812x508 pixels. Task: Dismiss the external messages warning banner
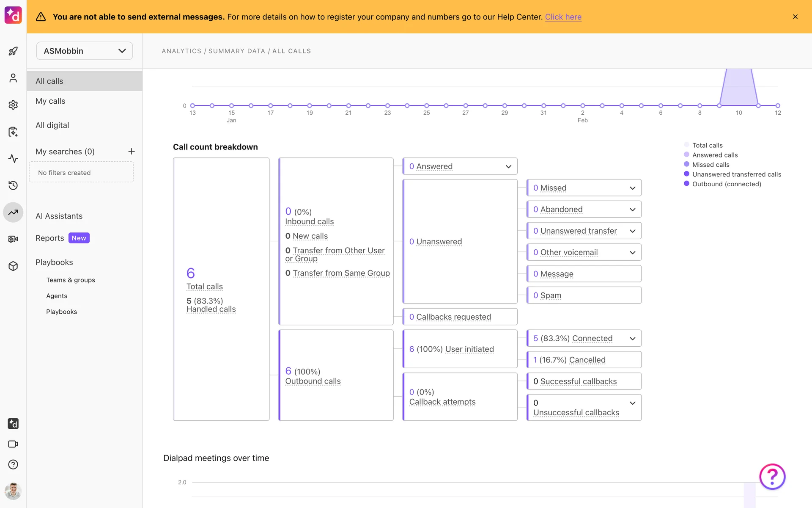pos(795,17)
